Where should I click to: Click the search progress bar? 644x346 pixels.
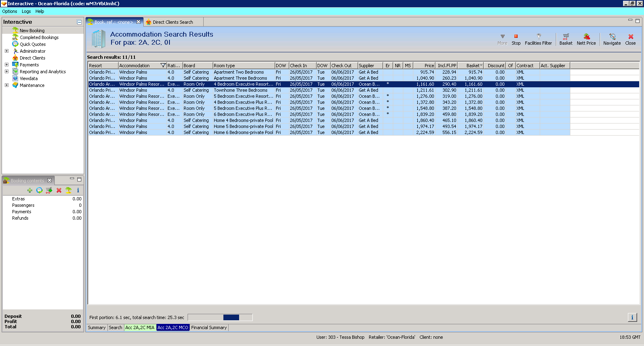(220, 317)
